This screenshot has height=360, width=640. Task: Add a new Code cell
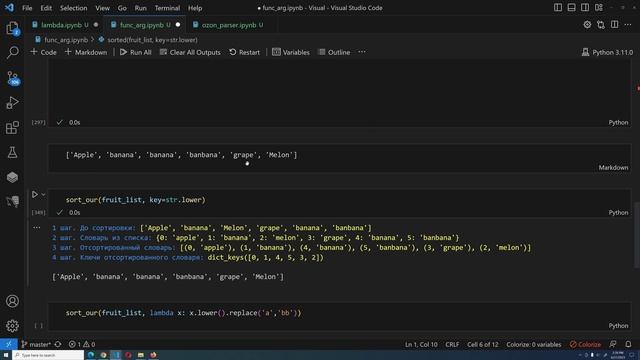[44, 52]
